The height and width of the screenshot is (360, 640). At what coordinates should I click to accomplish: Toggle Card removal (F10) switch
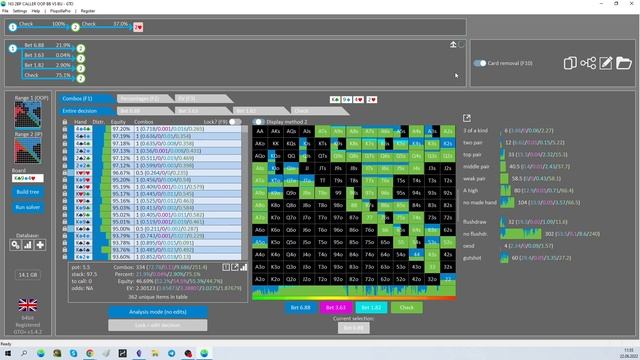click(480, 63)
